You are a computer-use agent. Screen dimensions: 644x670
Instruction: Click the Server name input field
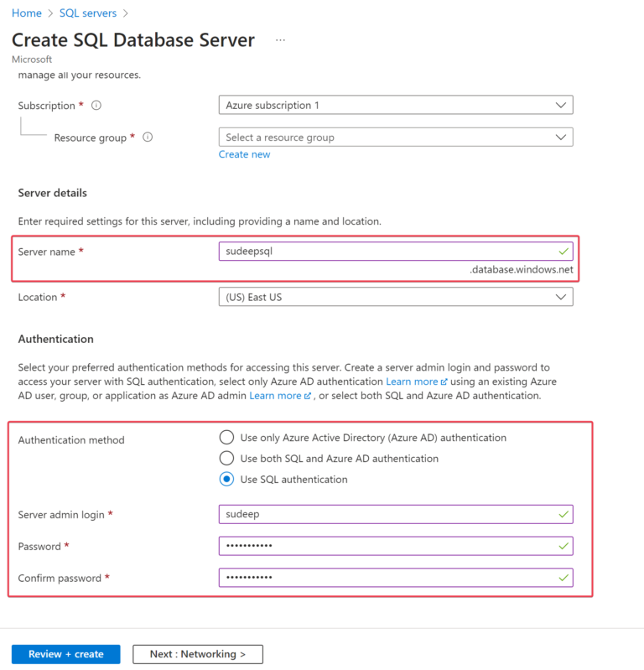pos(386,251)
